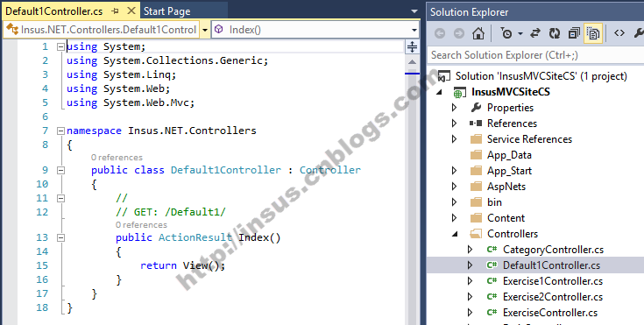
Task: Open ExerciseController.cs file
Action: (550, 313)
